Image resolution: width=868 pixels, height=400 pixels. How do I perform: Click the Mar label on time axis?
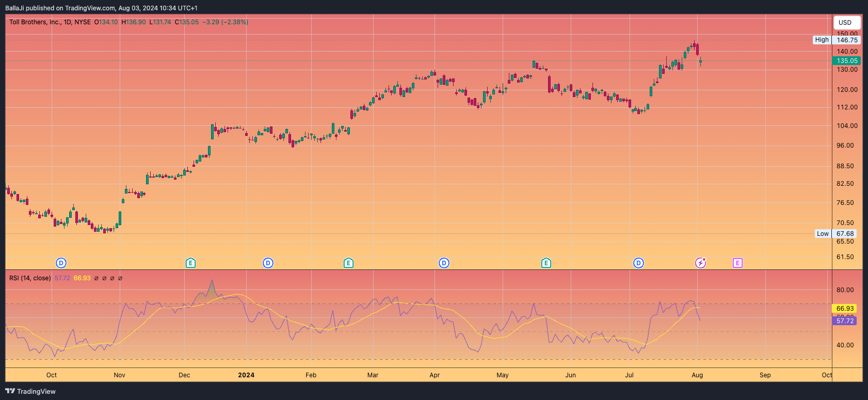click(373, 375)
